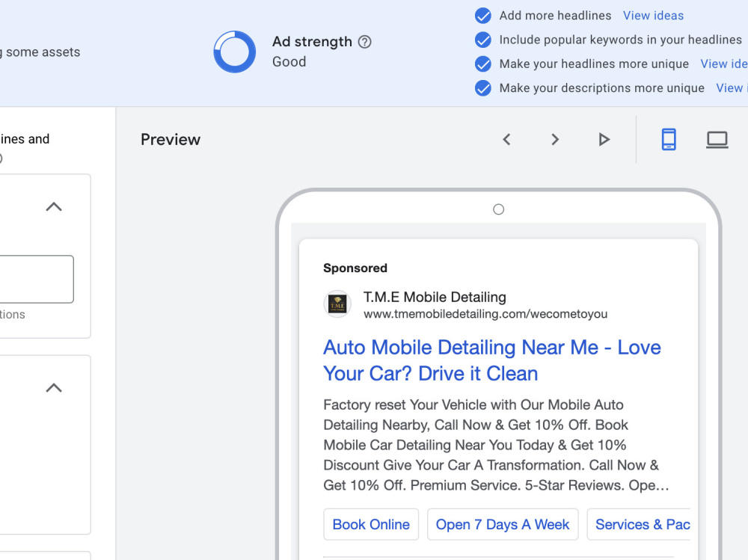748x560 pixels.
Task: Click the T.M.E Mobile Detailing business name
Action: 435,297
